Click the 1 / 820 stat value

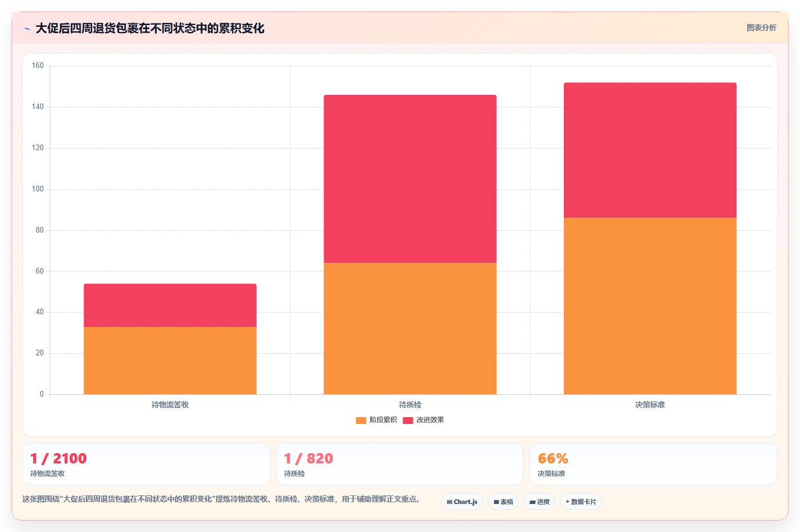[309, 459]
